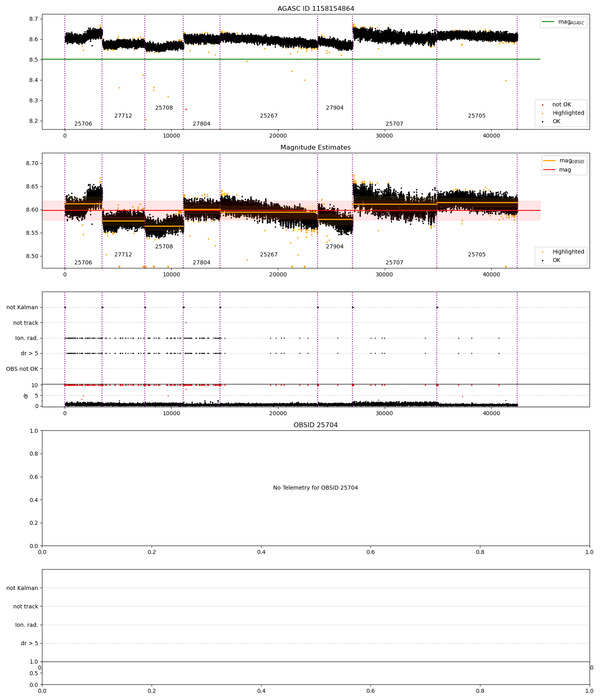Click the 'OBS not OK' axis label
600x700 pixels.
pyautogui.click(x=22, y=369)
